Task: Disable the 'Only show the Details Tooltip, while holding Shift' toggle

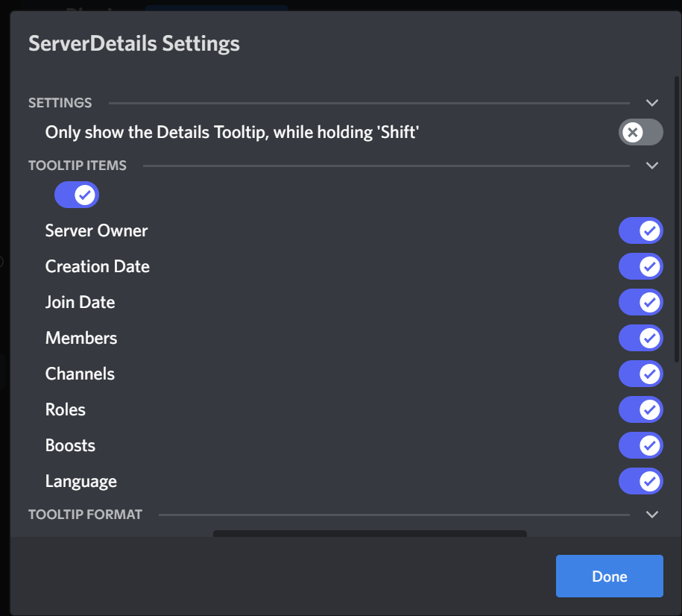Action: [x=640, y=132]
